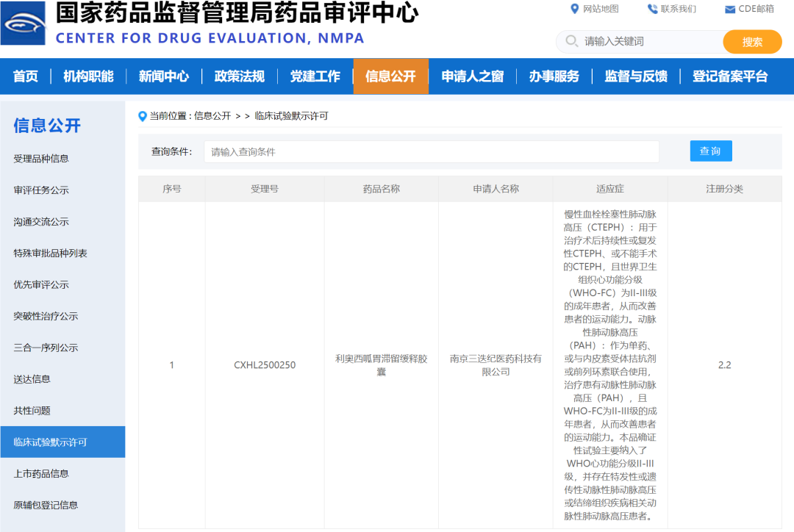Select 优先审评公示 sidebar entry
794x532 pixels.
pos(43,284)
